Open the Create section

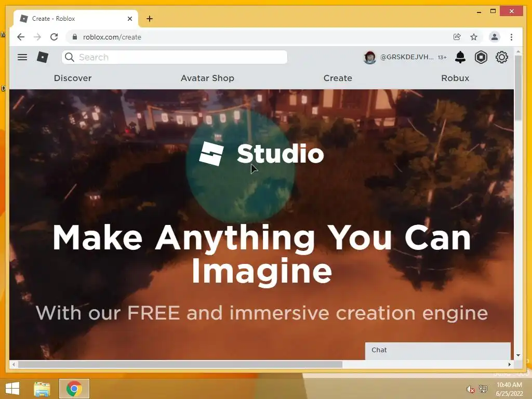pos(338,78)
